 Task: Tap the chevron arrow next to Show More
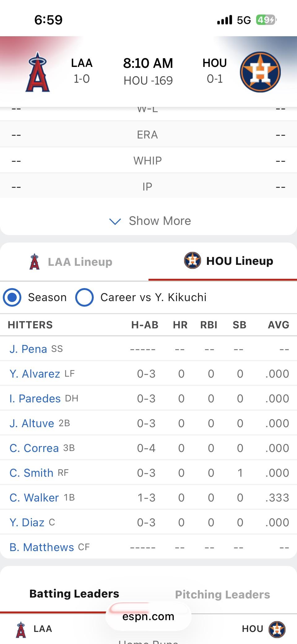click(x=115, y=221)
